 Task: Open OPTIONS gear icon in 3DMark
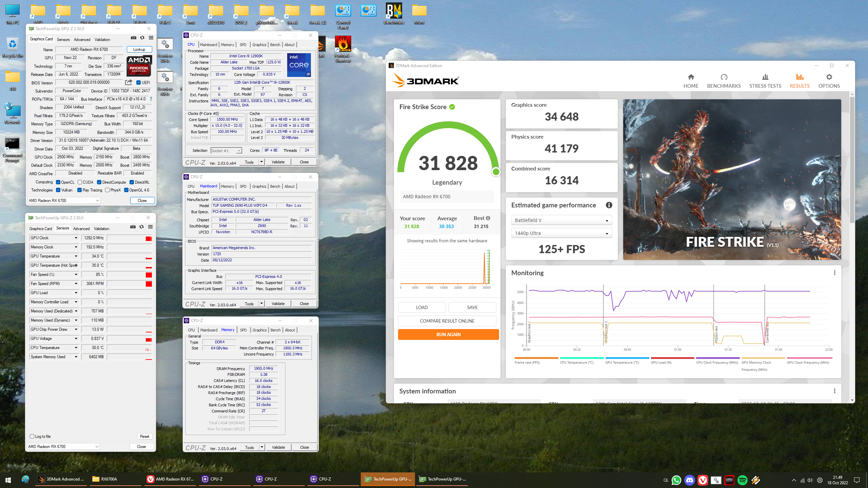point(829,77)
